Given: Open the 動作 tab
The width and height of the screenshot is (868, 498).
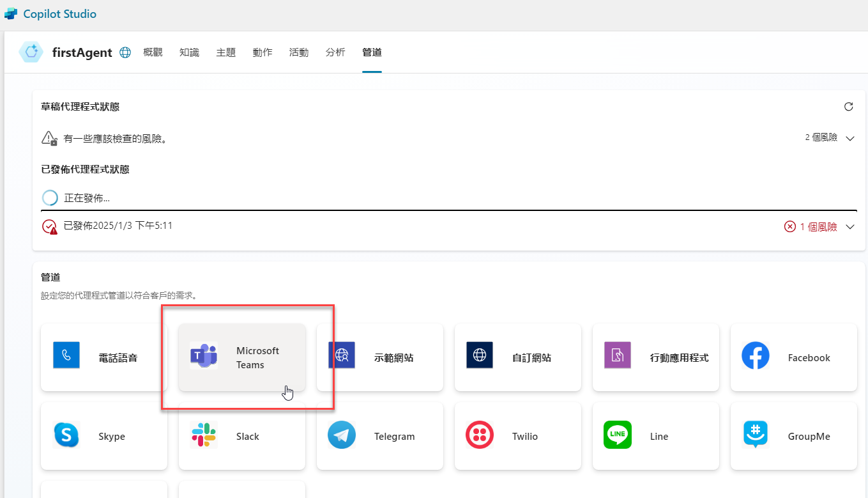Looking at the screenshot, I should click(263, 52).
